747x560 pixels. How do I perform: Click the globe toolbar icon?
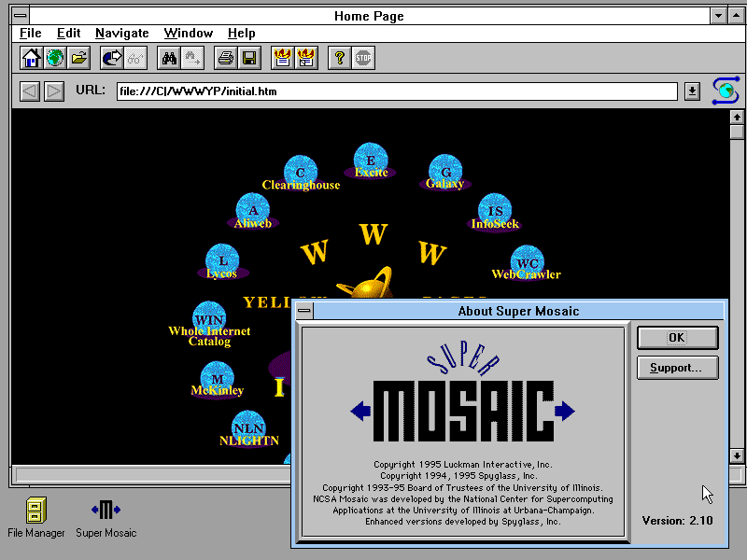(55, 58)
